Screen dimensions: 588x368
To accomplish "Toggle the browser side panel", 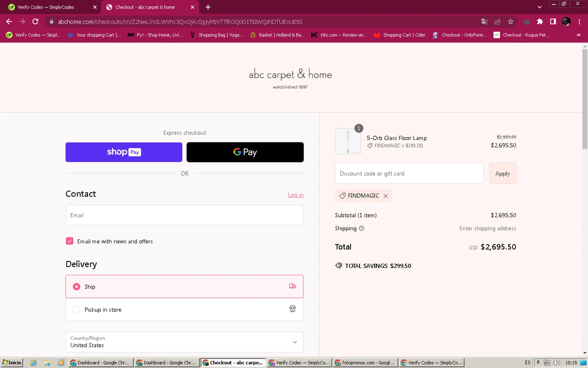I will click(553, 22).
